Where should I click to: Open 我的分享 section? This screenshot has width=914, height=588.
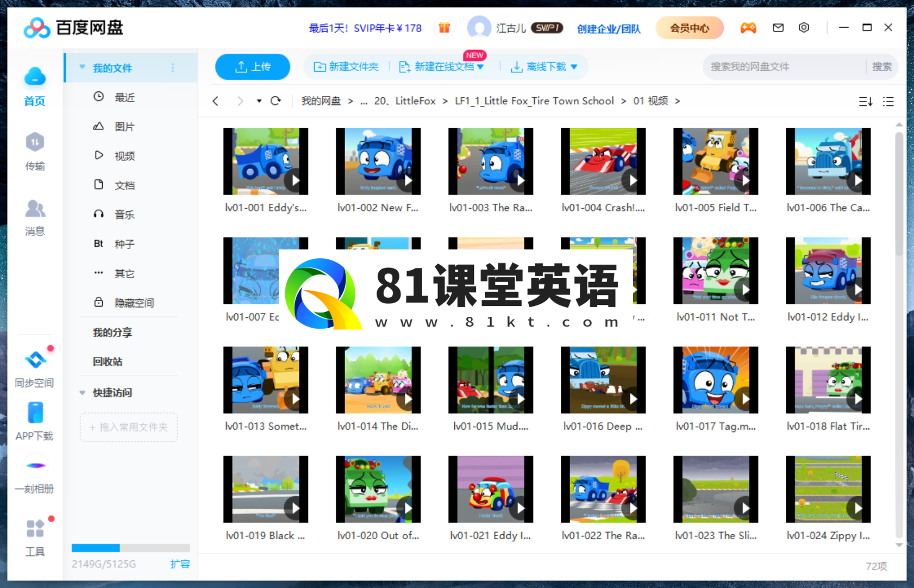pos(112,333)
